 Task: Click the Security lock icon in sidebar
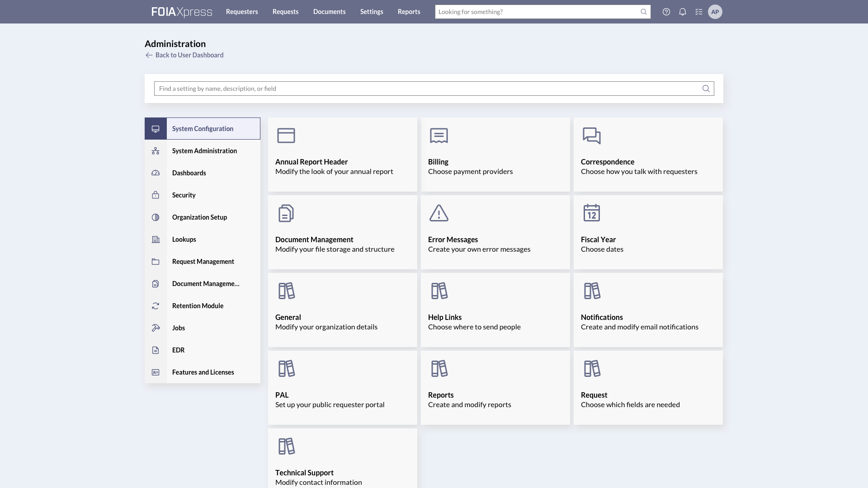coord(156,195)
